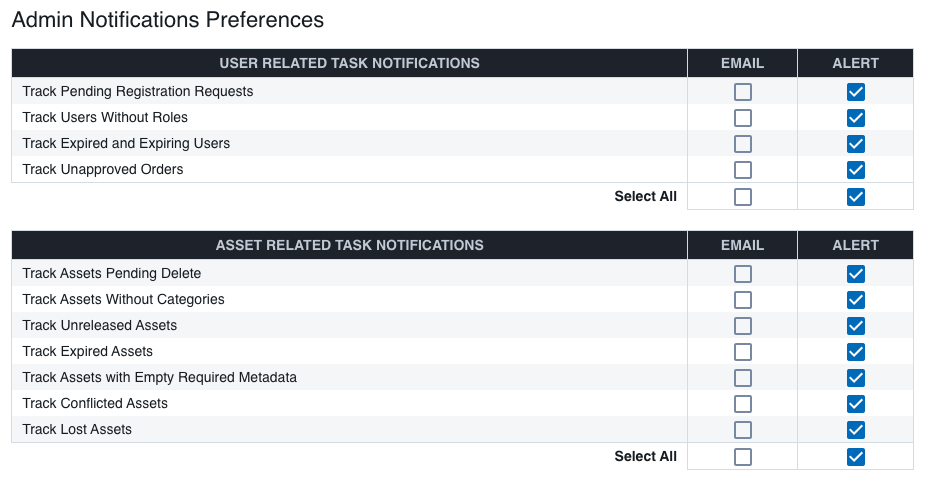Enable email for Track Users Without Roles

click(x=743, y=118)
